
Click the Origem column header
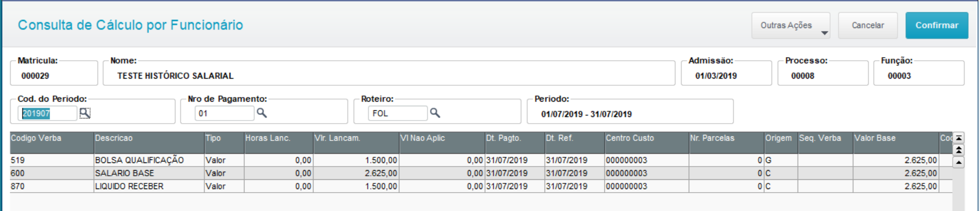pos(781,143)
